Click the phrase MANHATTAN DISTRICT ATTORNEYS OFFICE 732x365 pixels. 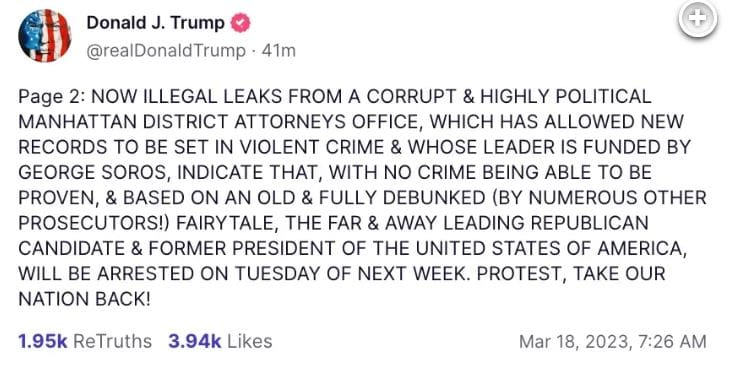click(x=219, y=122)
